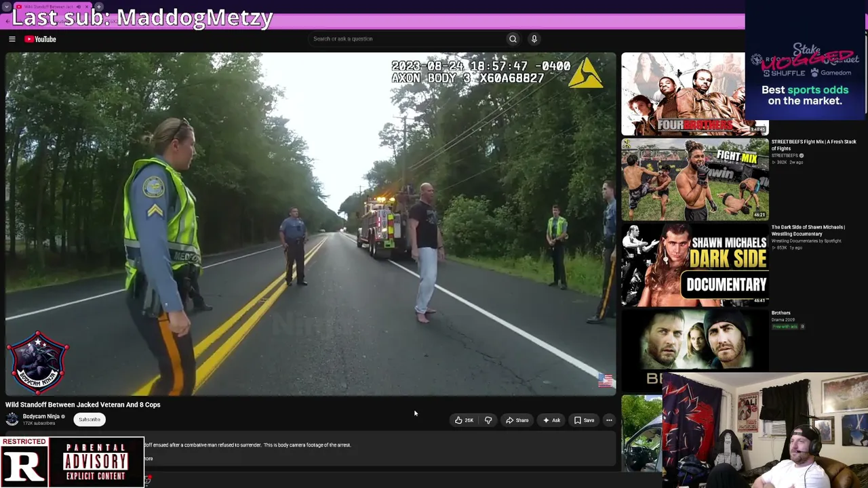Pause the bodycam video in the player
The height and width of the screenshot is (488, 868).
(311, 224)
